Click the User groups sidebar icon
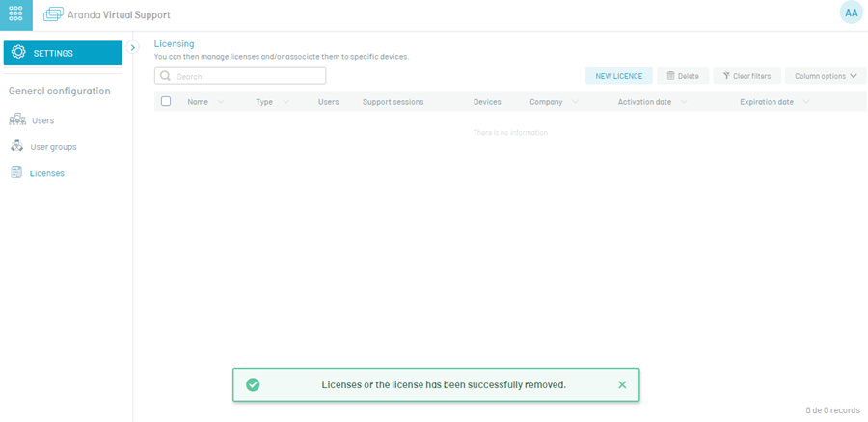This screenshot has height=422, width=868. (x=17, y=146)
